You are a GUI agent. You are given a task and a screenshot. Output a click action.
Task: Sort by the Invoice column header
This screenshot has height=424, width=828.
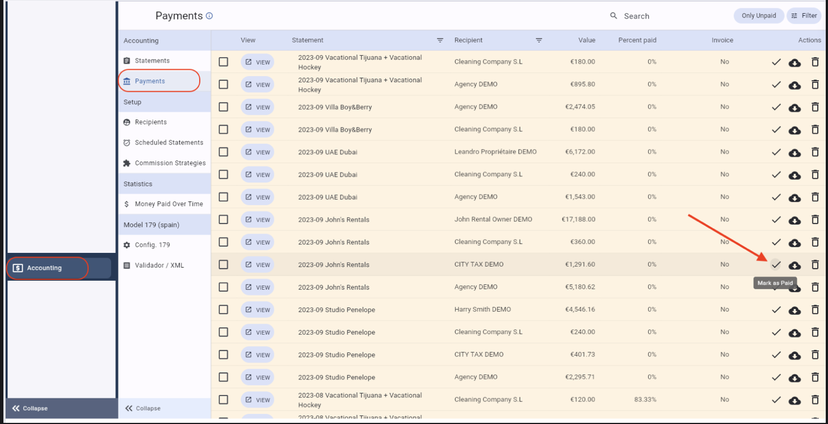[x=722, y=40]
